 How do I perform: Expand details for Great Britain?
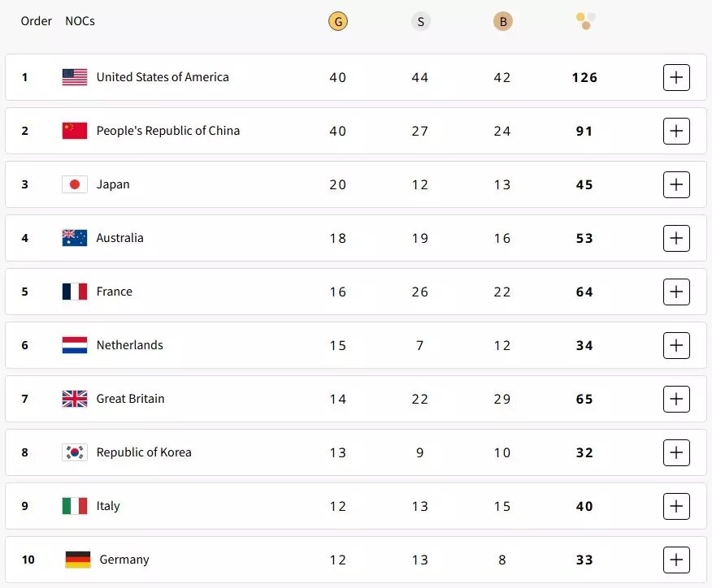(x=676, y=399)
